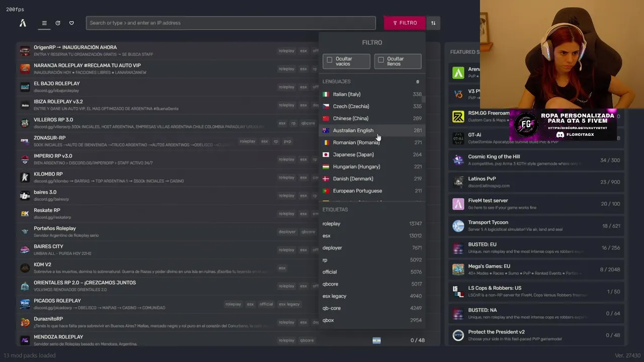
Task: Click the NARANJA ROLEPLAY server icon
Action: [25, 69]
